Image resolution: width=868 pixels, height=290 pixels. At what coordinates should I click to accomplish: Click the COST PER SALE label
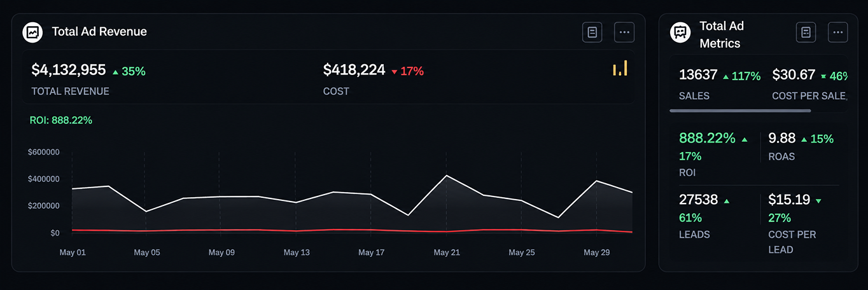click(809, 95)
